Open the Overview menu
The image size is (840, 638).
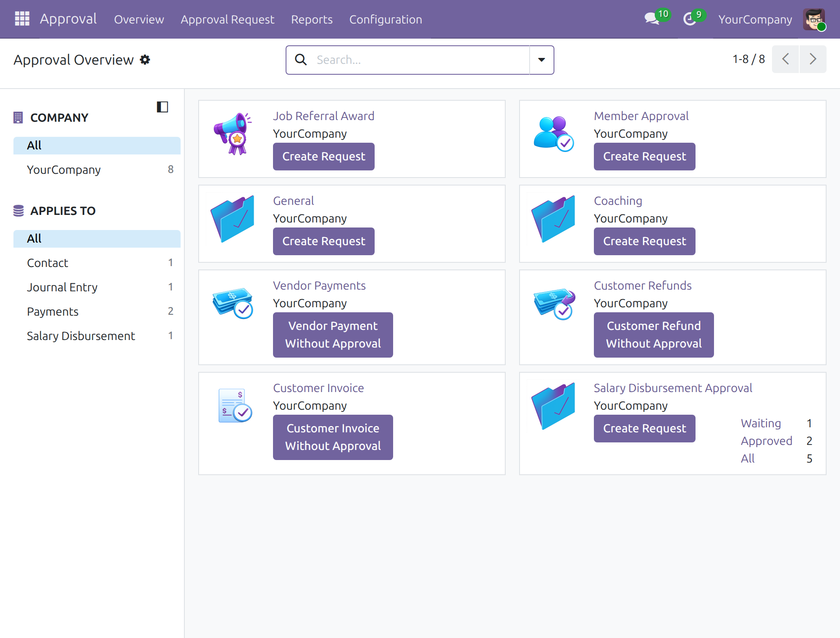click(x=139, y=19)
